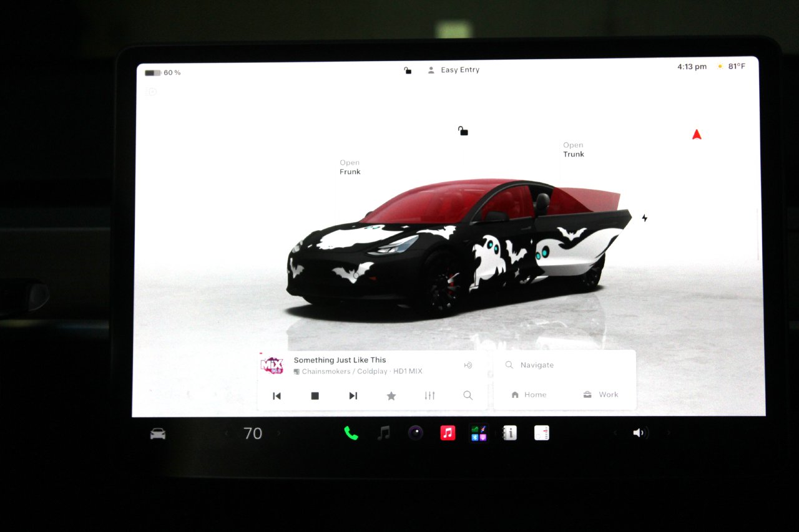Skip to next track
799x532 pixels.
[353, 395]
